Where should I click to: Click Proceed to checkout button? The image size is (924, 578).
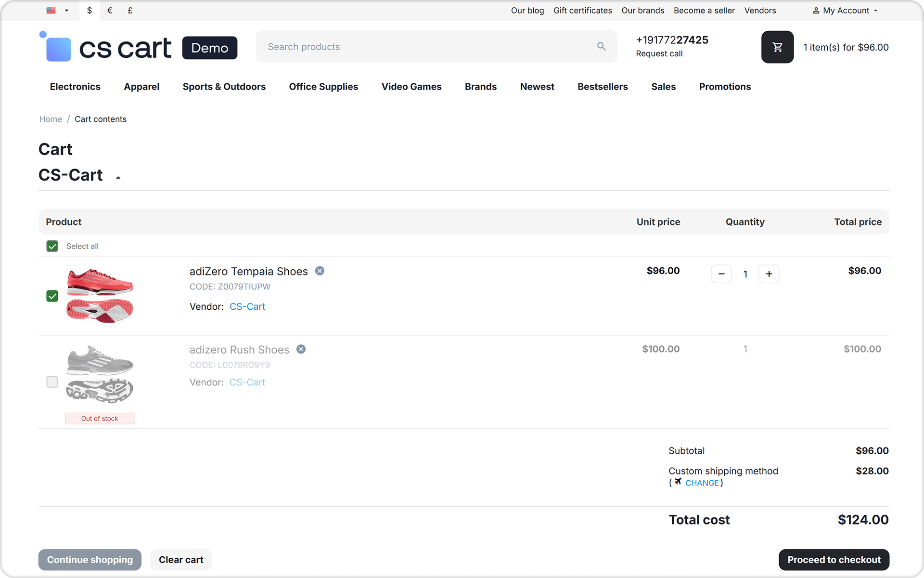pyautogui.click(x=834, y=560)
